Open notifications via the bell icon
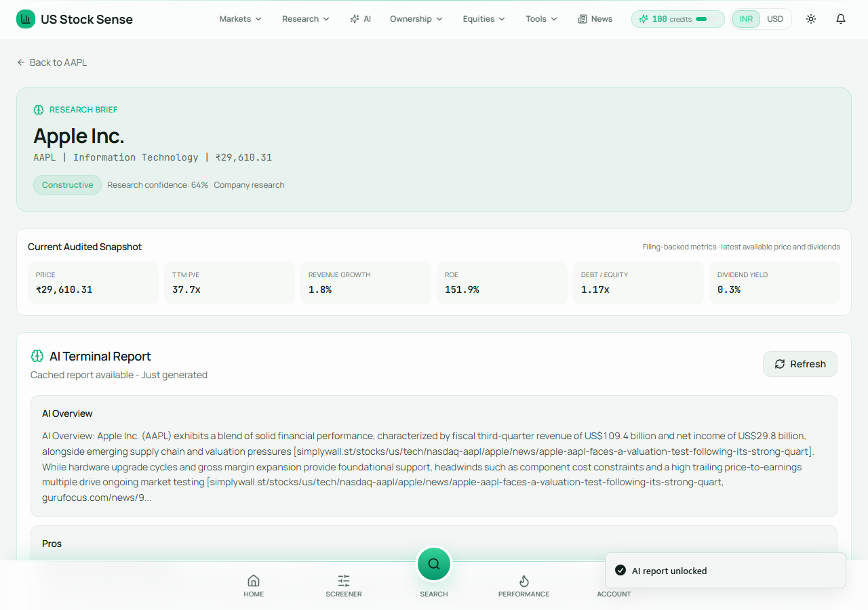Viewport: 868px width, 610px height. [841, 19]
